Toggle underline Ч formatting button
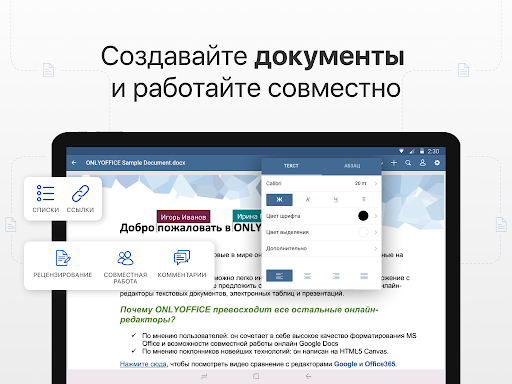The width and height of the screenshot is (512, 384). click(x=336, y=200)
